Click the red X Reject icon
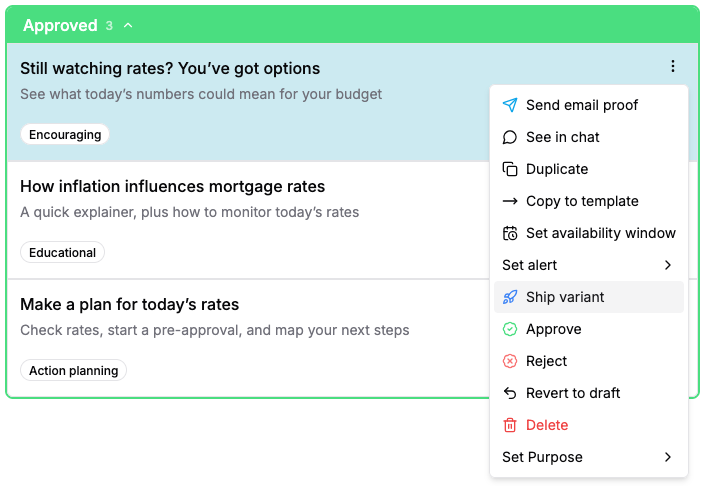The height and width of the screenshot is (486, 706). (510, 361)
